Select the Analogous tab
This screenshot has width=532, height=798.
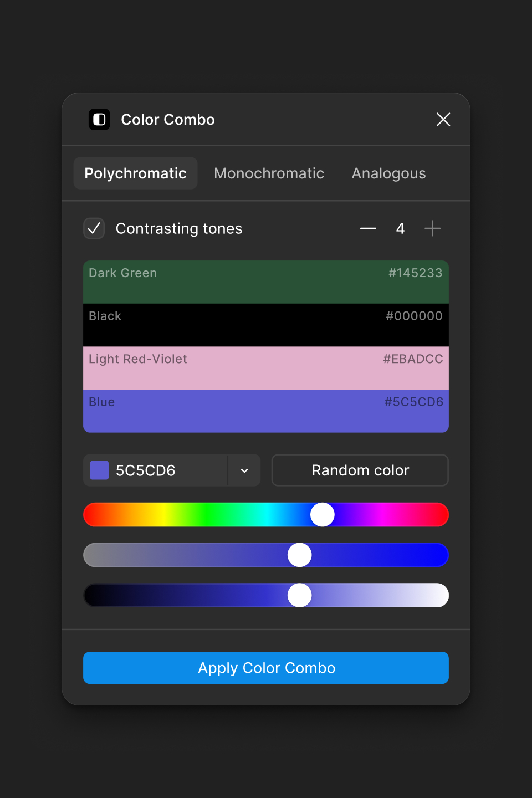[388, 173]
